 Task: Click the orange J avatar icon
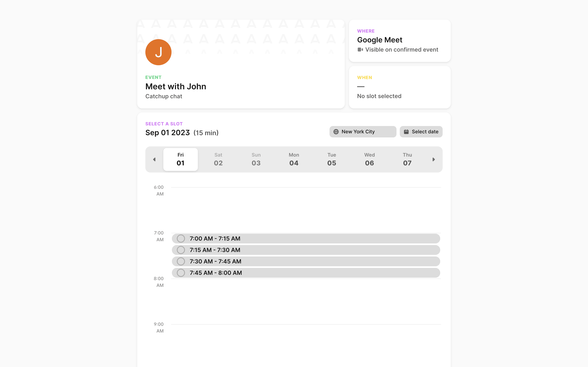[x=158, y=52]
